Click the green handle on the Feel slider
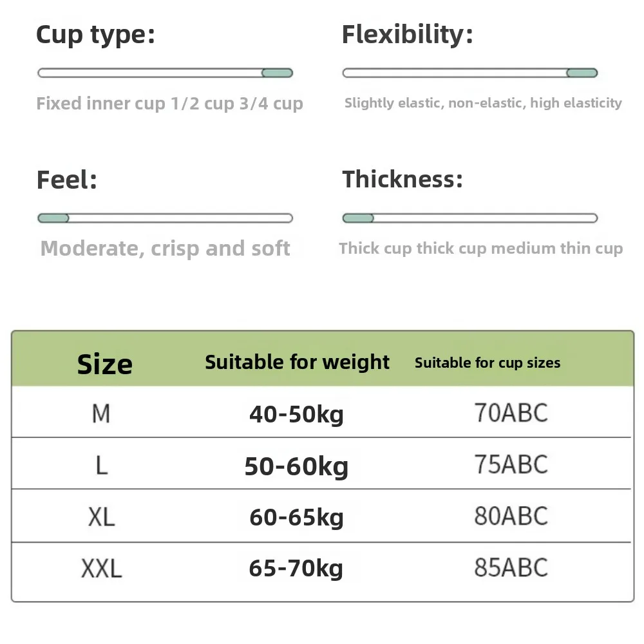 click(x=53, y=218)
